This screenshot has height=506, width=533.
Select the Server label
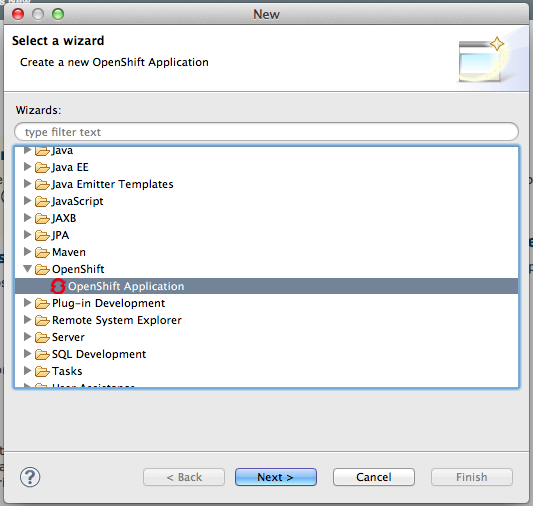(x=68, y=337)
